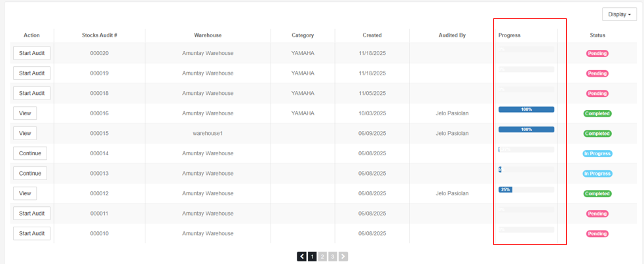View stocks audit 000015
The image size is (644, 264).
(x=25, y=134)
